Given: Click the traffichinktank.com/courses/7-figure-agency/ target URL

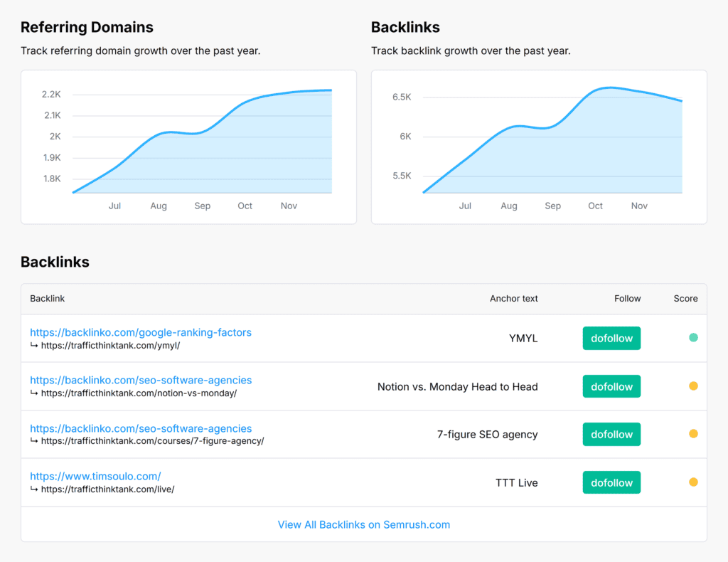Looking at the screenshot, I should (x=152, y=441).
